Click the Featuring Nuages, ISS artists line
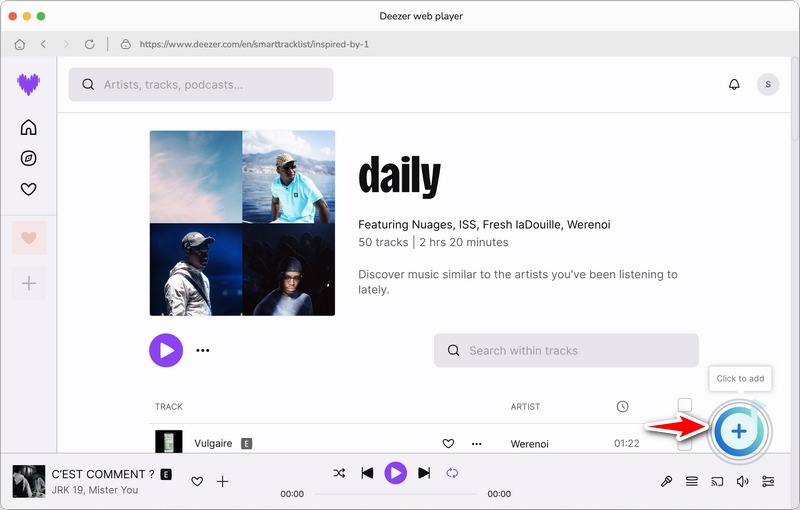Image resolution: width=800 pixels, height=510 pixels. pyautogui.click(x=484, y=224)
